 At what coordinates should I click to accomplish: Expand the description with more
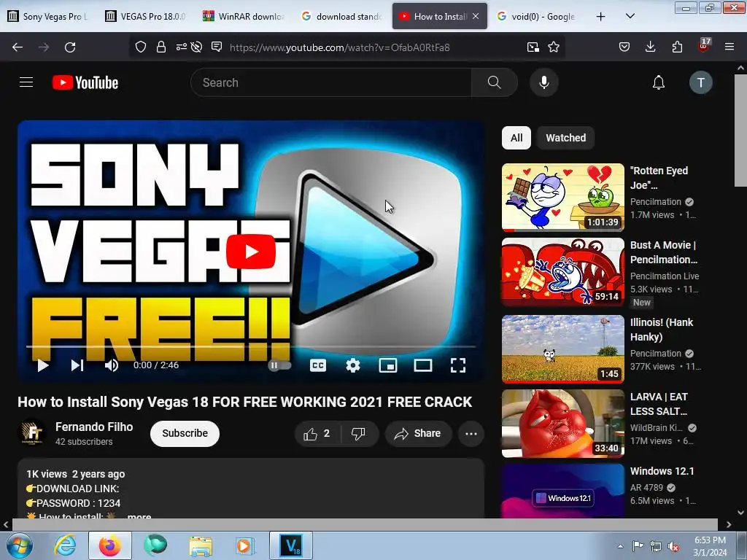pos(139,516)
